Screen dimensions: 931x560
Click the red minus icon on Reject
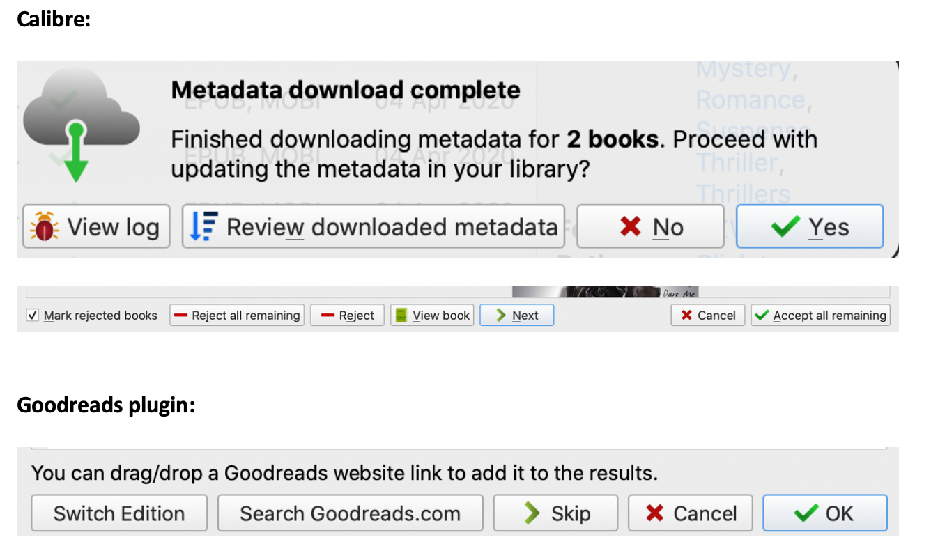327,316
